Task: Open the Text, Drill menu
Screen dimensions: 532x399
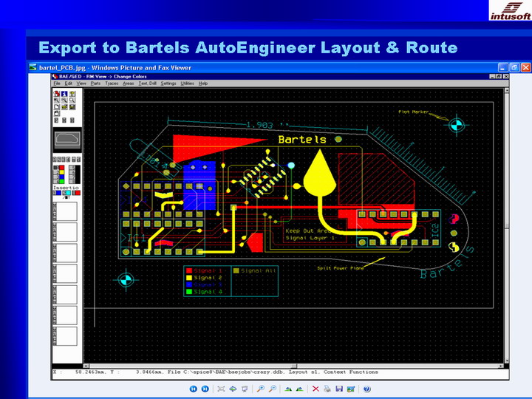Action: (x=147, y=83)
